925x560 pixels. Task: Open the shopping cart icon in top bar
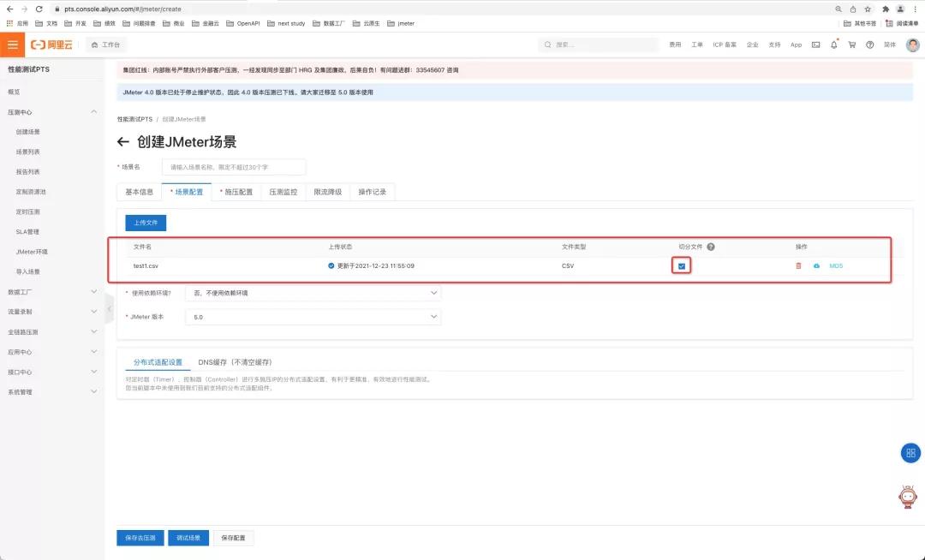(x=852, y=45)
